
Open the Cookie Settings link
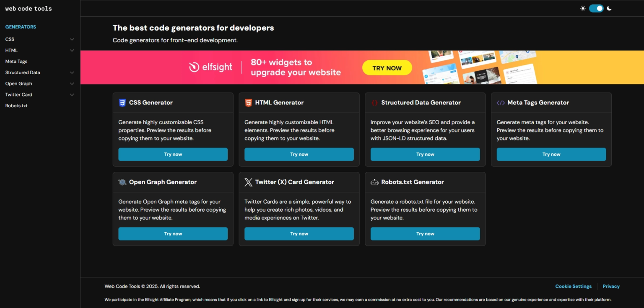point(573,286)
